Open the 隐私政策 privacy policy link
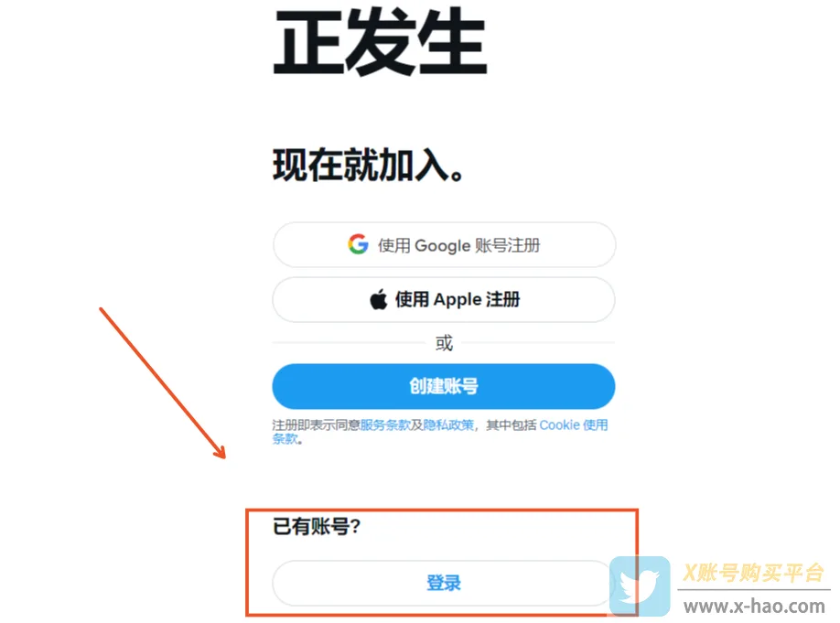This screenshot has width=840, height=623. point(448,425)
